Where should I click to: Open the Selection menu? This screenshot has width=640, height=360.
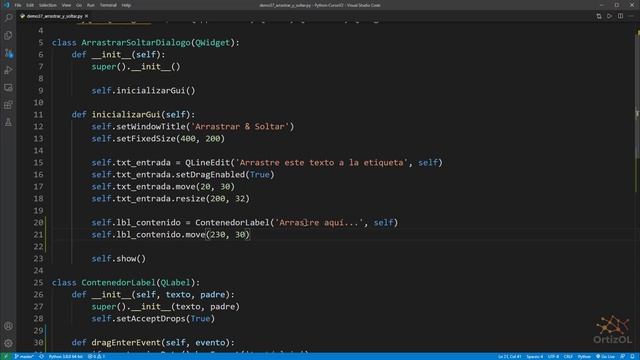(x=48, y=5)
